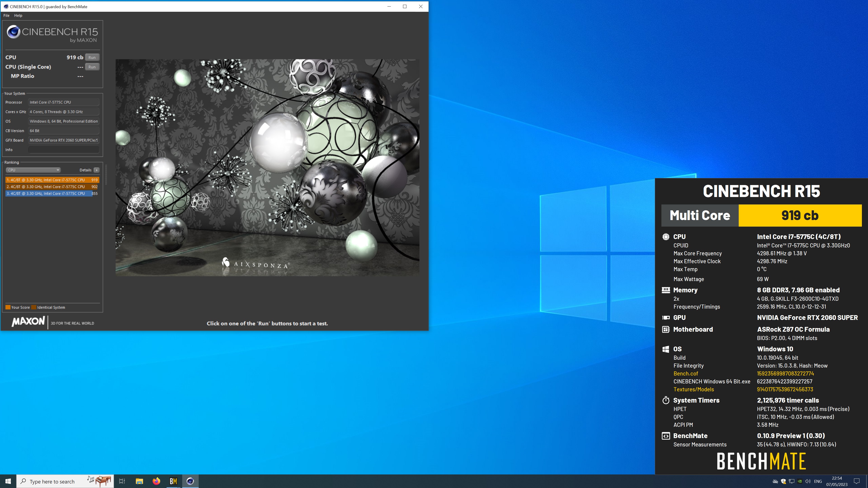Click the BenchMate code icon

pyautogui.click(x=665, y=436)
